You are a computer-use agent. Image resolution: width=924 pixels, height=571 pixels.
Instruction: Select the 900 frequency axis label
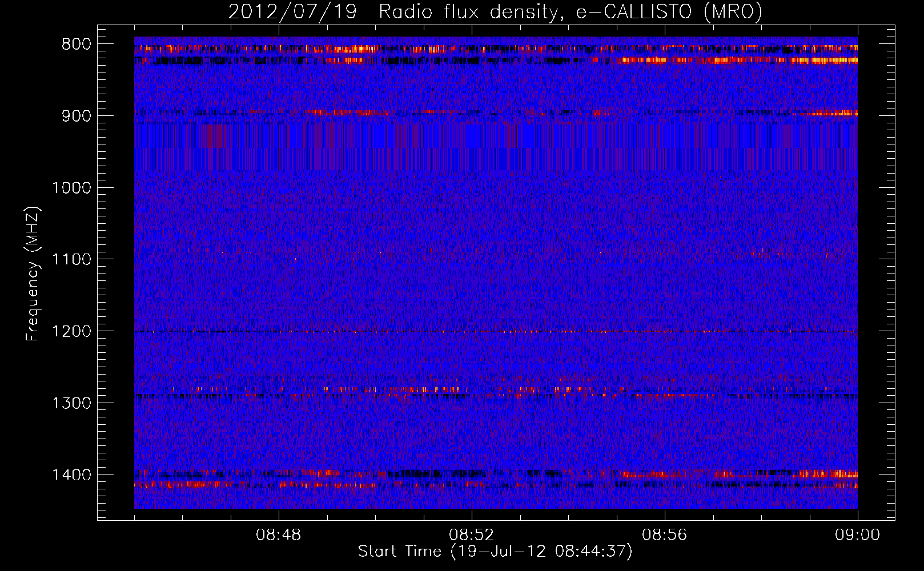click(76, 116)
